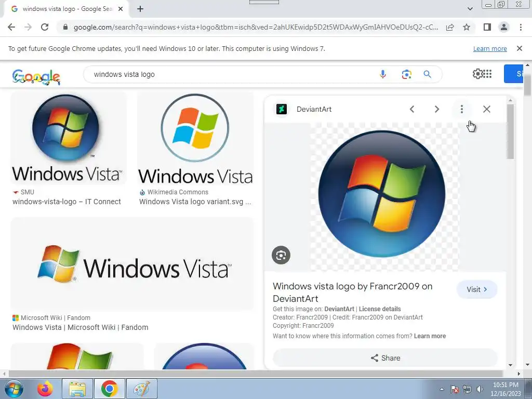
Task: Open Google quick settings gear
Action: click(x=477, y=74)
